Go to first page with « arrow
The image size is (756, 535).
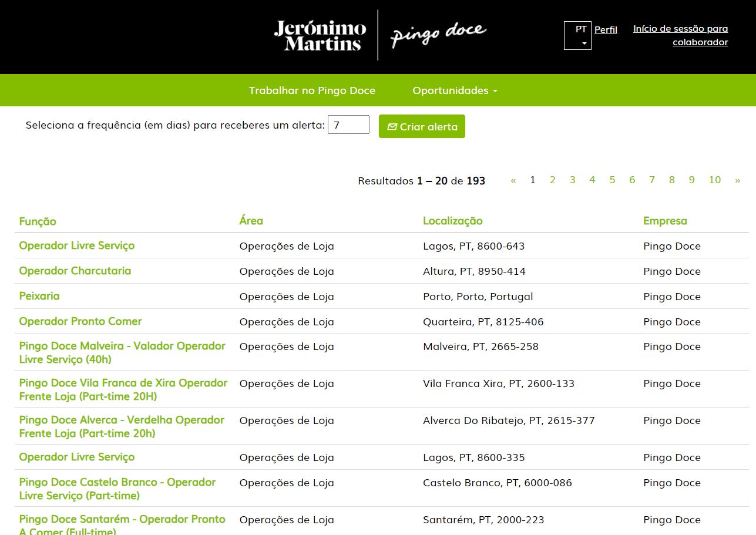tap(513, 180)
